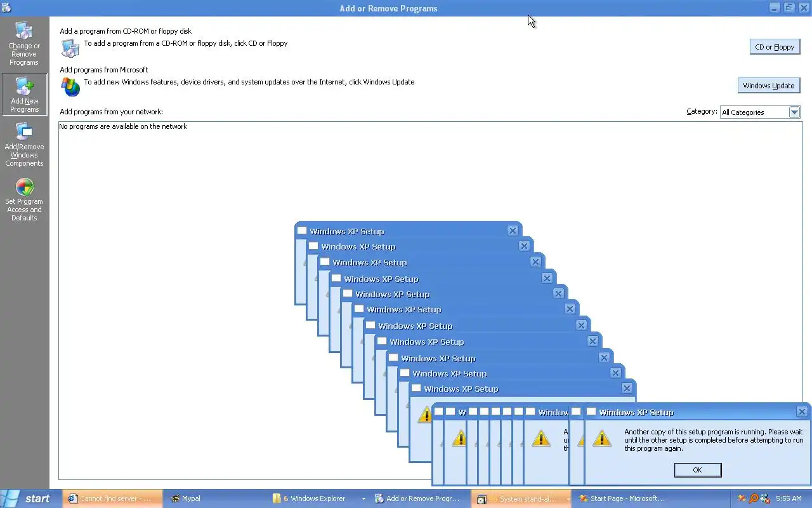Select the Add New Programs sidebar button

[24, 94]
